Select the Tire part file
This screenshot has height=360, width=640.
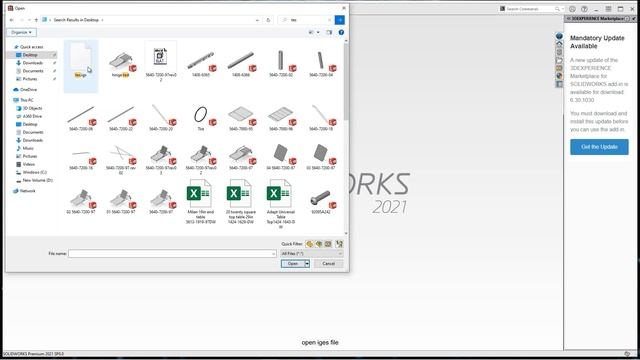[200, 117]
